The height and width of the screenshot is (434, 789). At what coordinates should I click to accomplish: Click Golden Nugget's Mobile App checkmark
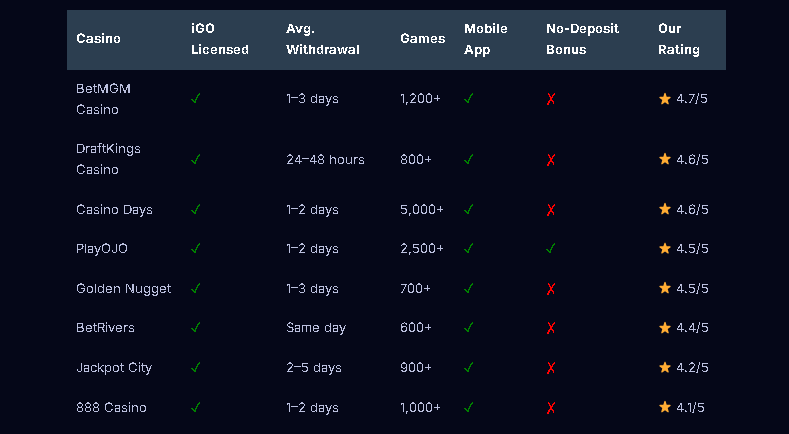coord(469,288)
